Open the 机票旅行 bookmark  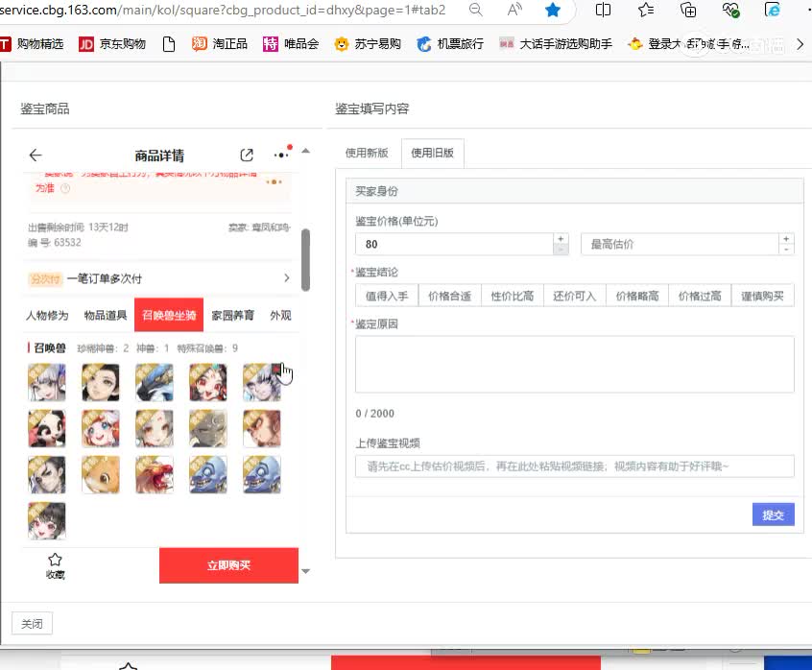point(450,44)
